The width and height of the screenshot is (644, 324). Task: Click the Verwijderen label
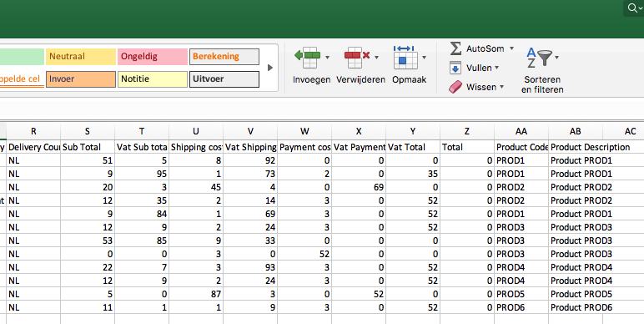[x=360, y=80]
